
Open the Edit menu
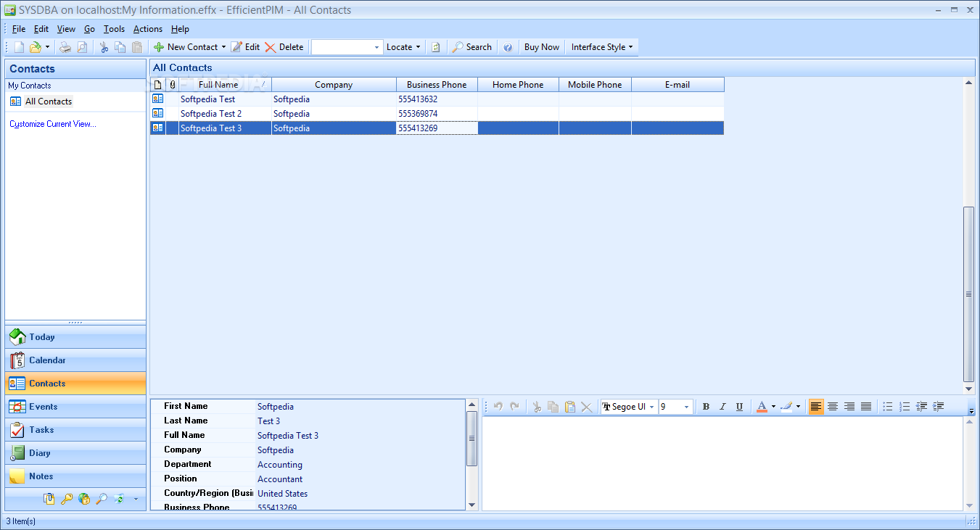[41, 29]
